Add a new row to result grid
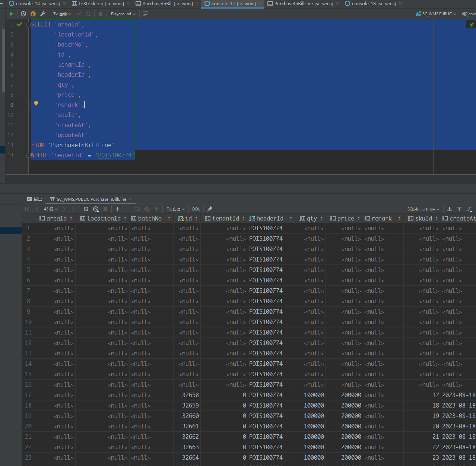Image resolution: width=476 pixels, height=466 pixels. coord(118,209)
